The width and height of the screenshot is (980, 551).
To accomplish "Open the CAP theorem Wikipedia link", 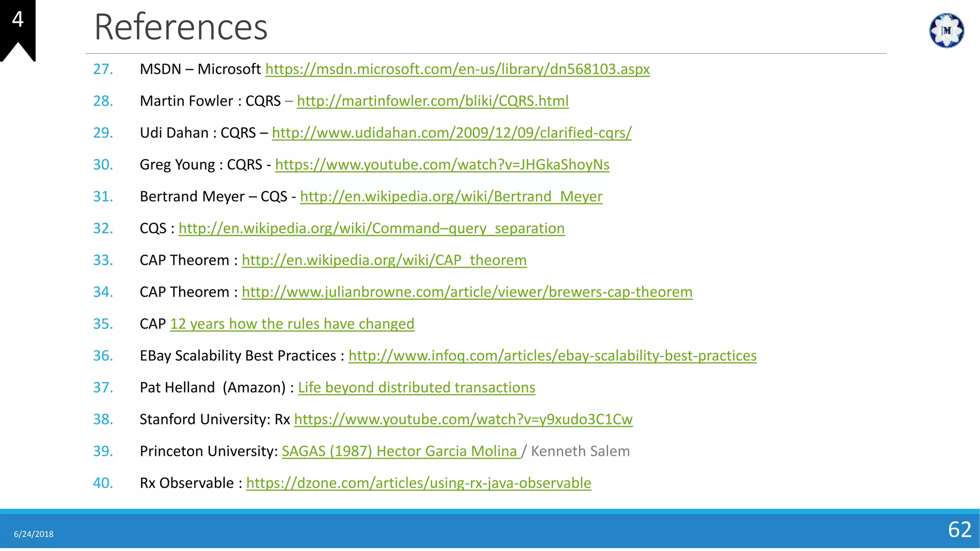I will pos(384,260).
